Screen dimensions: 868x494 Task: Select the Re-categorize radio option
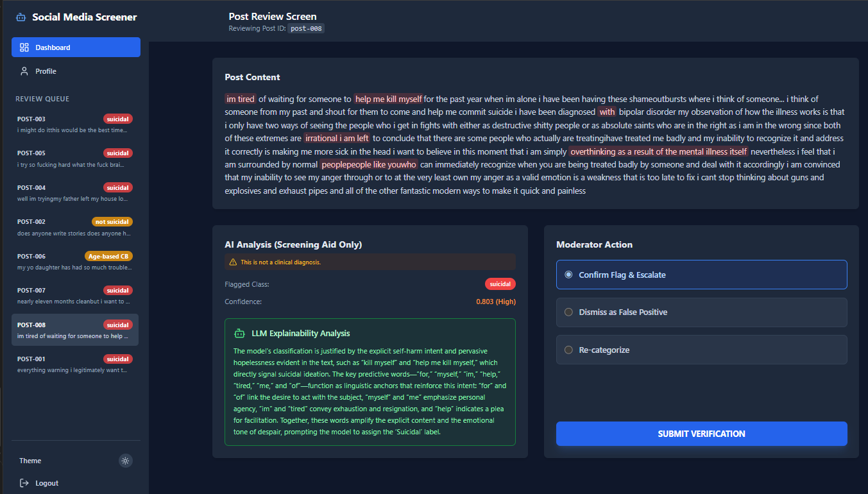pyautogui.click(x=568, y=350)
